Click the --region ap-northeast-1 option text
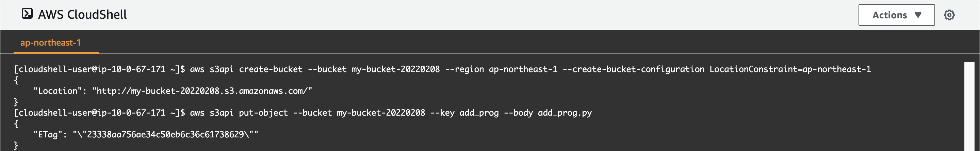This screenshot has height=151, width=980. [x=501, y=69]
